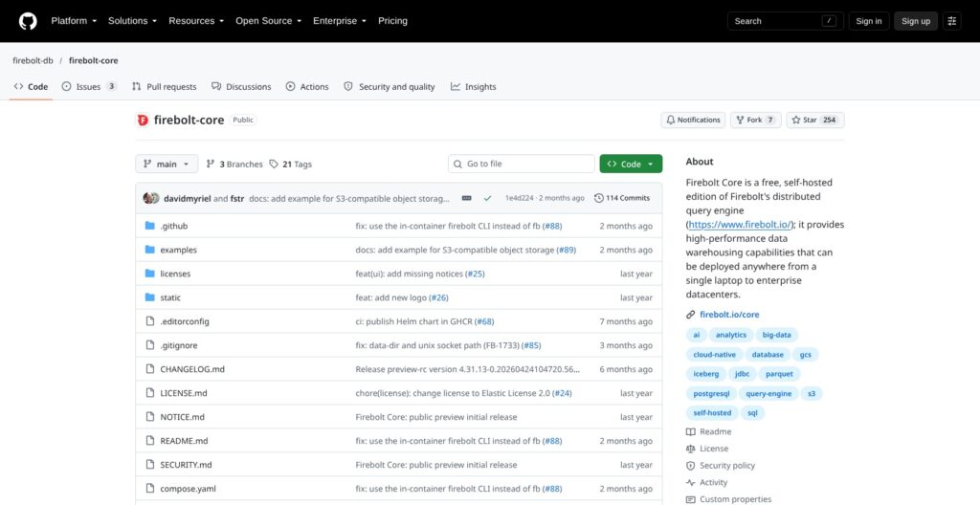The image size is (980, 505).
Task: Click the compose.yaml file icon
Action: tap(150, 488)
